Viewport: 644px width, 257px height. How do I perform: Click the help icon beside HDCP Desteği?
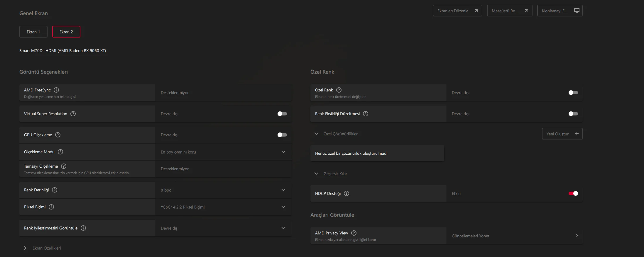346,193
